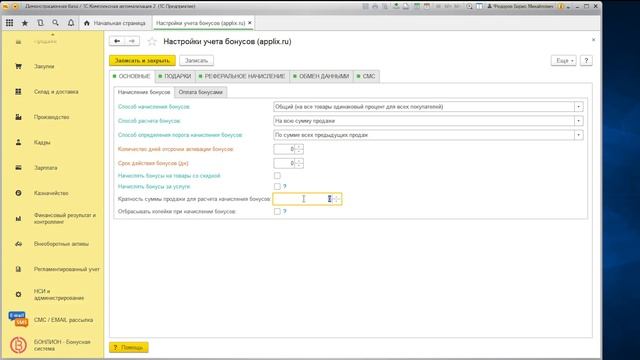Open the Favorites star in the top toolbar
The image size is (640, 360).
click(x=25, y=23)
